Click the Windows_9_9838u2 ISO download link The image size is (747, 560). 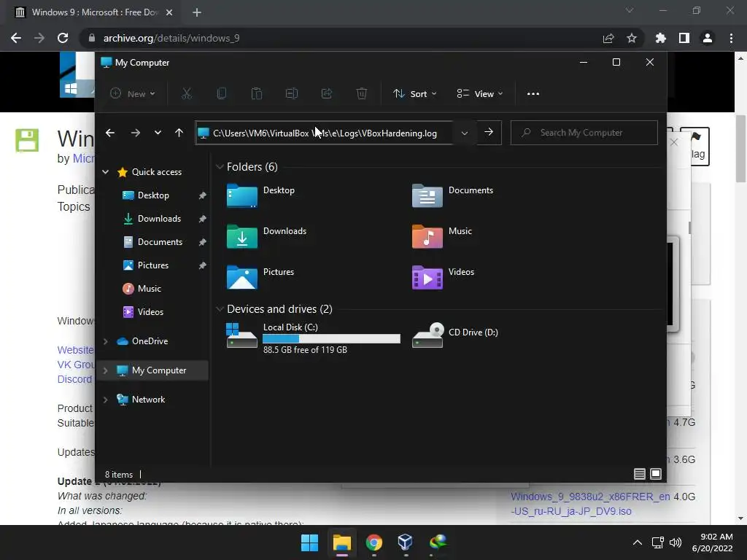pyautogui.click(x=590, y=504)
